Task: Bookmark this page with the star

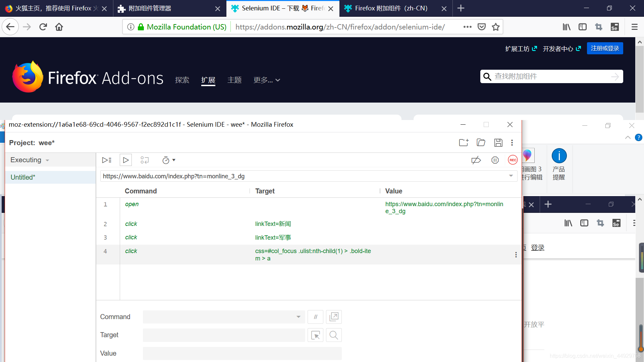Action: pos(496,27)
